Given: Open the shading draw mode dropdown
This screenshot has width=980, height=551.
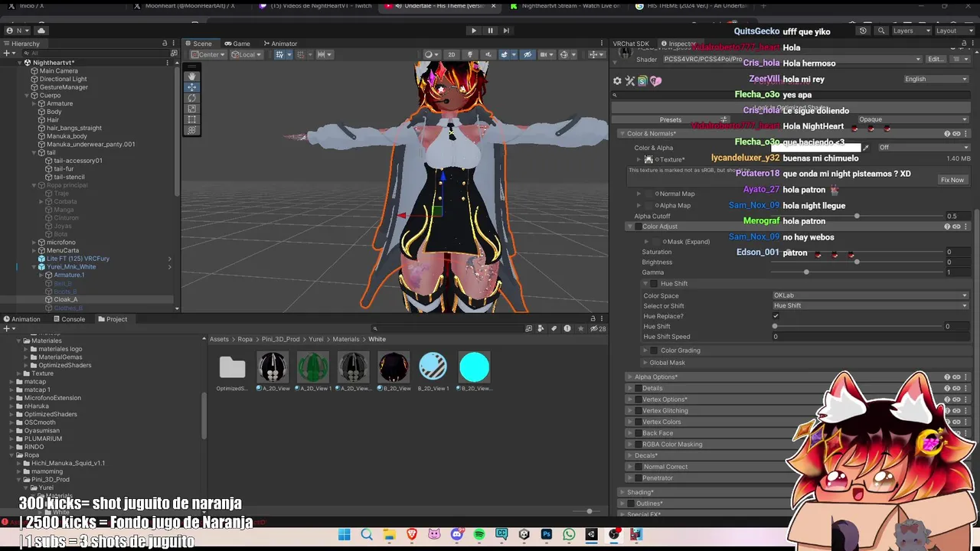Looking at the screenshot, I should (x=431, y=54).
